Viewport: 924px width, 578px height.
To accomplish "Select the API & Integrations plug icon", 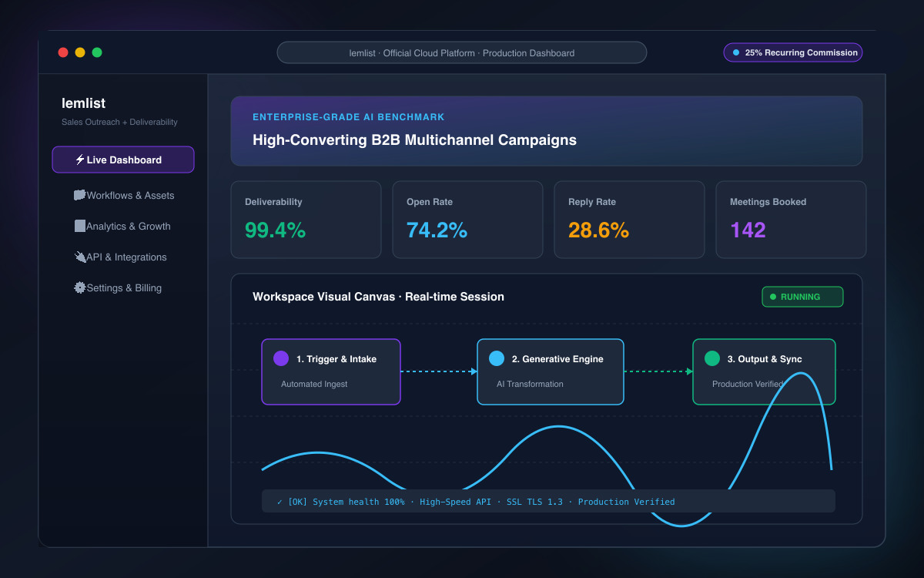I will [80, 257].
